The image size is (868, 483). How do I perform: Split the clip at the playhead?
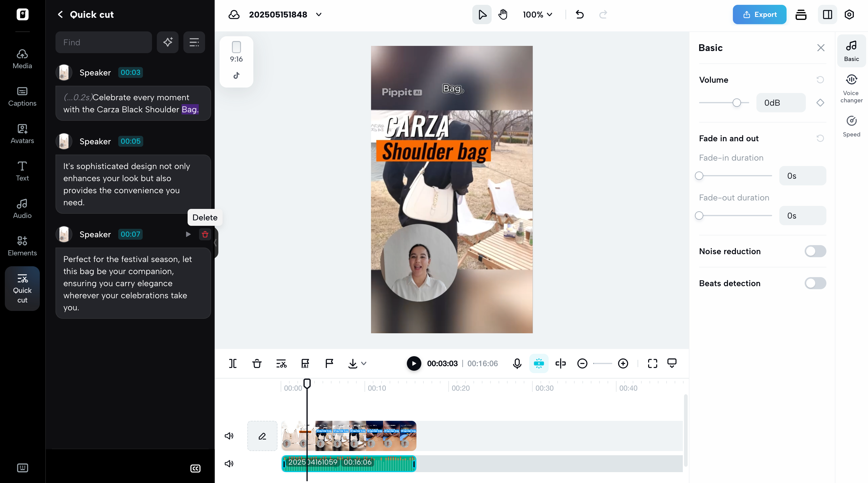[233, 363]
